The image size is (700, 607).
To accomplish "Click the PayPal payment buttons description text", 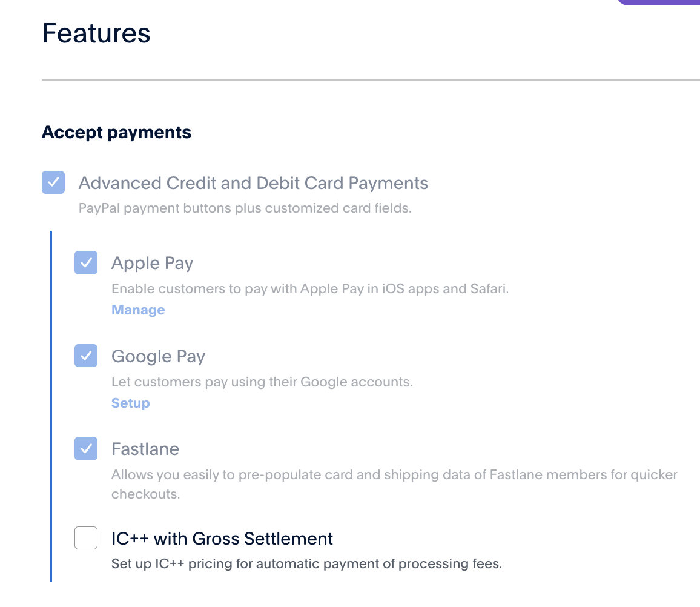I will [245, 208].
